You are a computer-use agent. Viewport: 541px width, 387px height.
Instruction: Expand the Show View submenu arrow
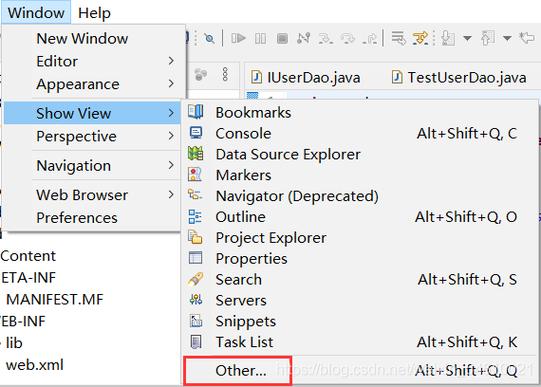(x=171, y=113)
